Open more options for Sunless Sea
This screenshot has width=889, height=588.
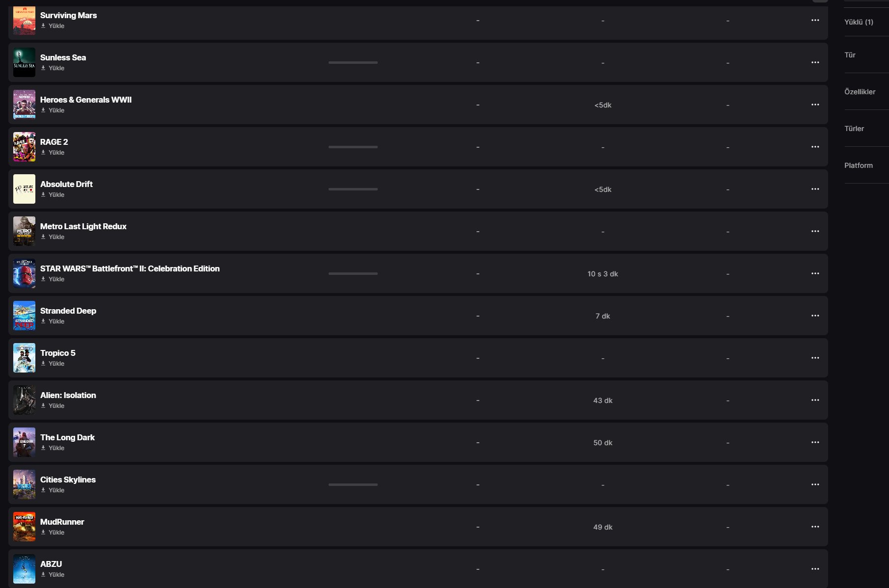(815, 62)
